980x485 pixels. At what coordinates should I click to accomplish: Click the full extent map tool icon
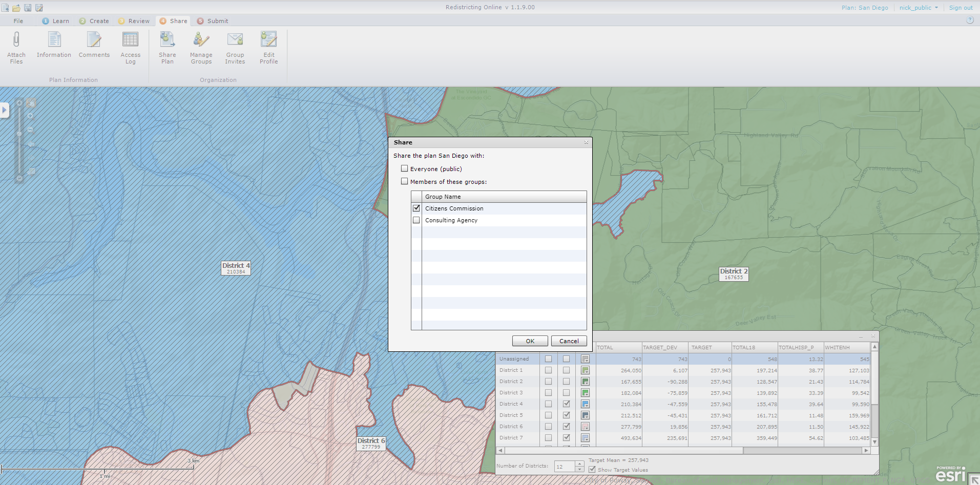coord(31,172)
